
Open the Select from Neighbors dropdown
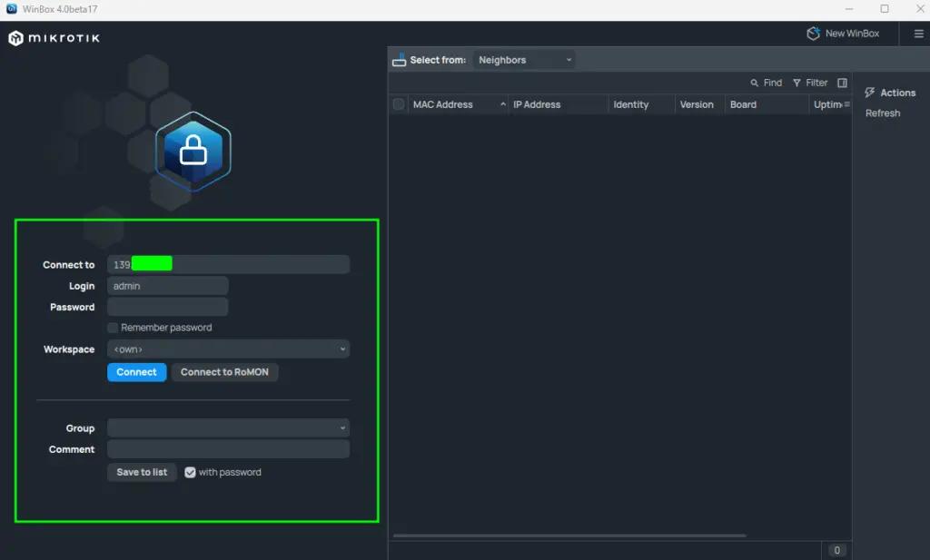coord(524,60)
